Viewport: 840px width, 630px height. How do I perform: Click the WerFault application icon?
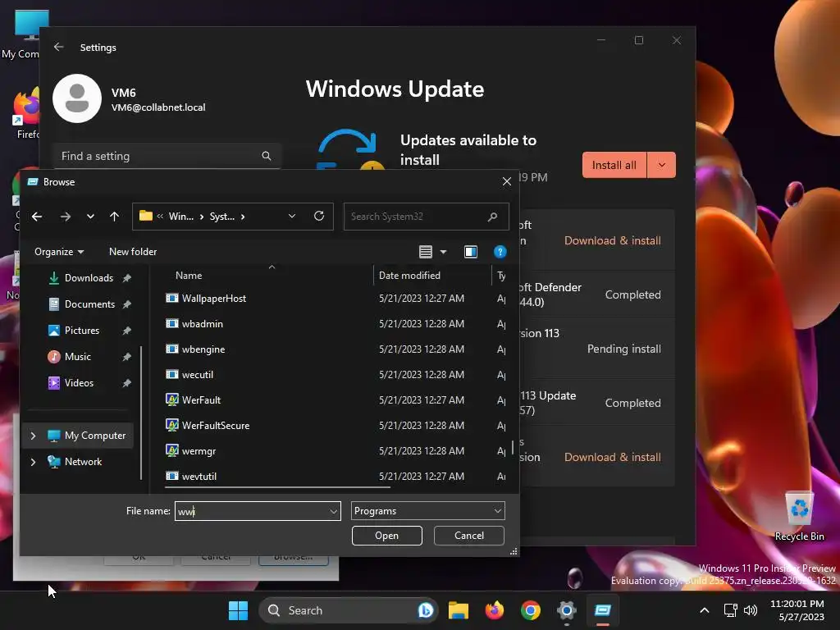point(172,399)
